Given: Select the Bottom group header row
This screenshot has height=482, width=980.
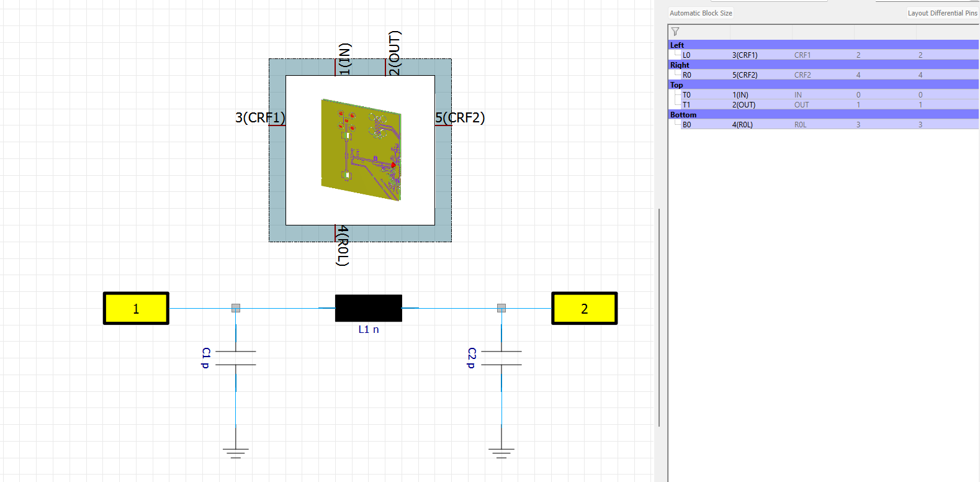Looking at the screenshot, I should pyautogui.click(x=823, y=114).
